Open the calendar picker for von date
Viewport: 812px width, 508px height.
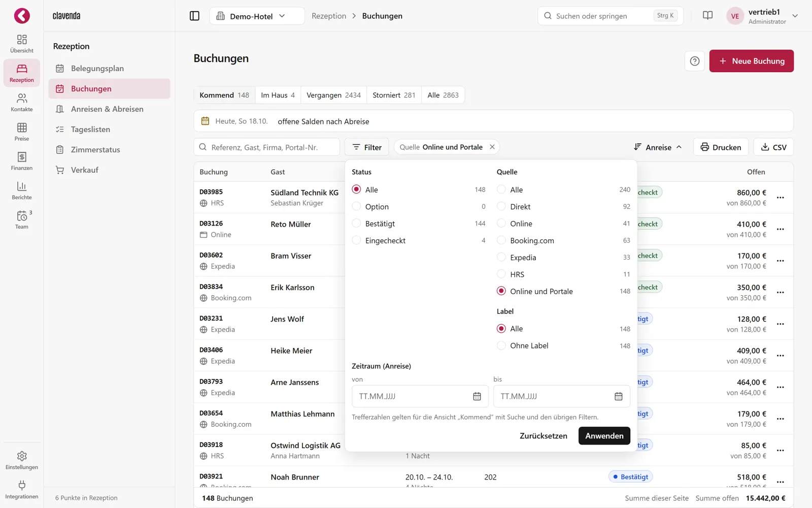[477, 396]
